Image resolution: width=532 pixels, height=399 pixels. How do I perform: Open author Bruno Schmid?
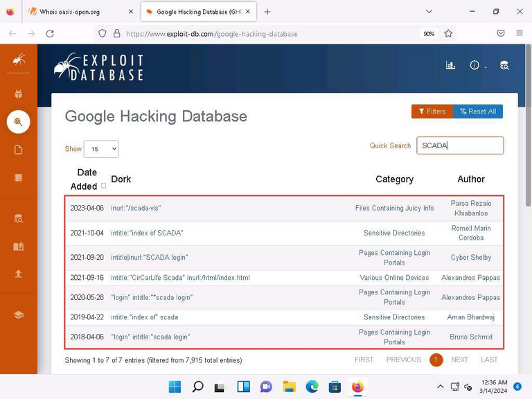[x=471, y=337]
